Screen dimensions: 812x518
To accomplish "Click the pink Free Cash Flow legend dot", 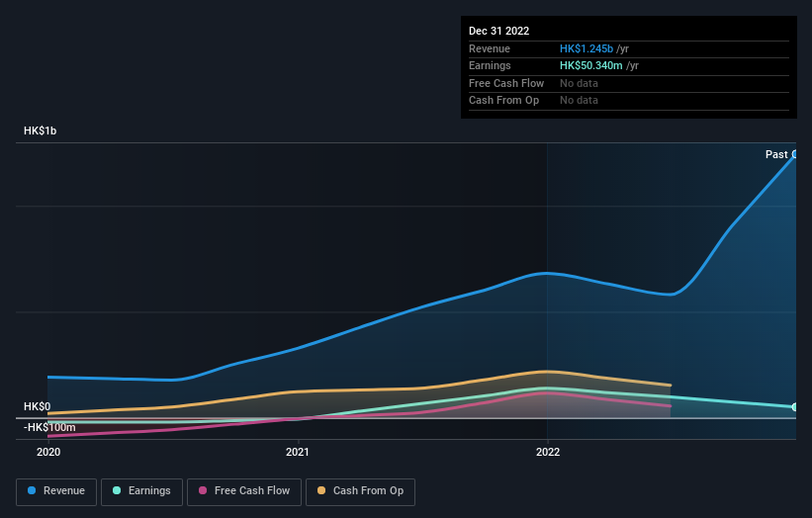I will [x=203, y=490].
